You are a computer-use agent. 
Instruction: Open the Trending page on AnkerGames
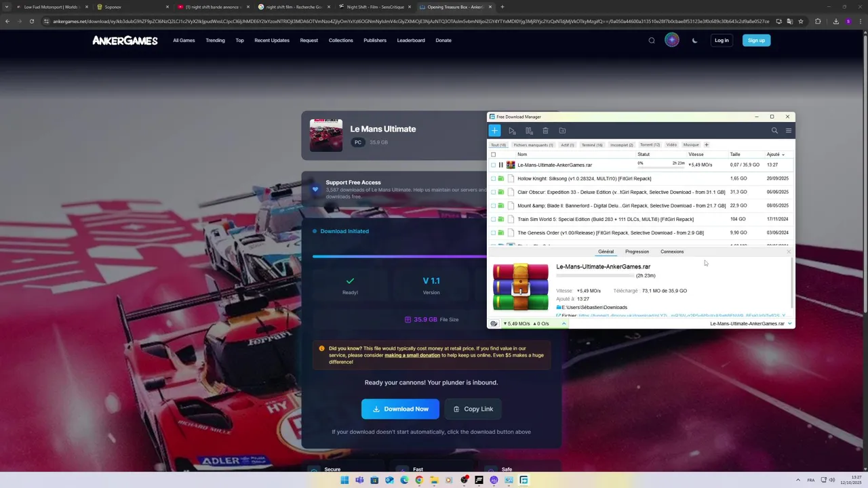pyautogui.click(x=215, y=41)
